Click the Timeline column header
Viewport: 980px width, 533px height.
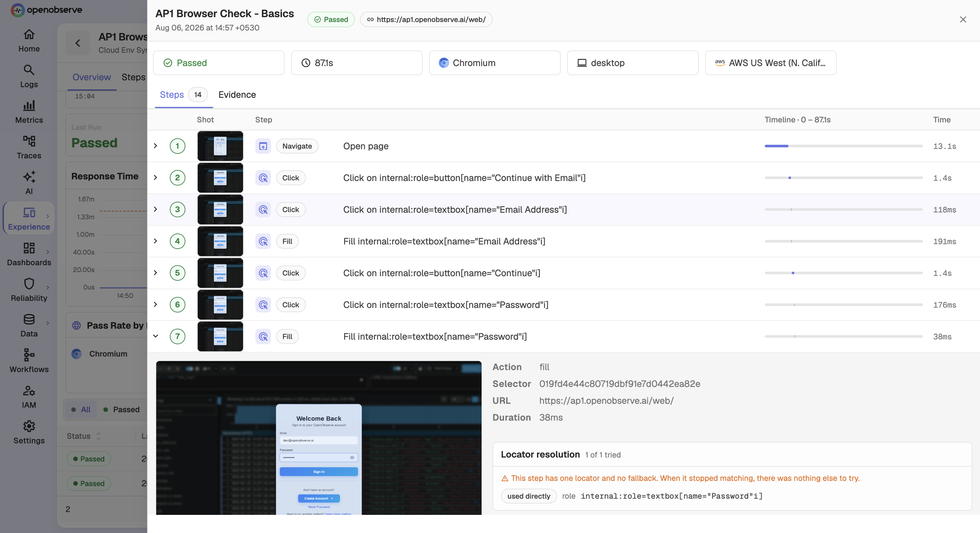click(x=798, y=120)
